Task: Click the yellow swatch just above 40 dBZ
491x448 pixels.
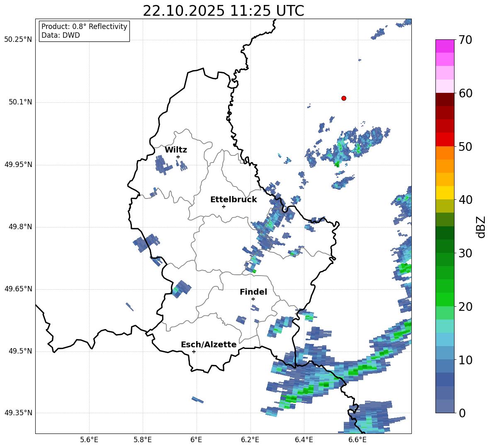Action: (x=445, y=193)
